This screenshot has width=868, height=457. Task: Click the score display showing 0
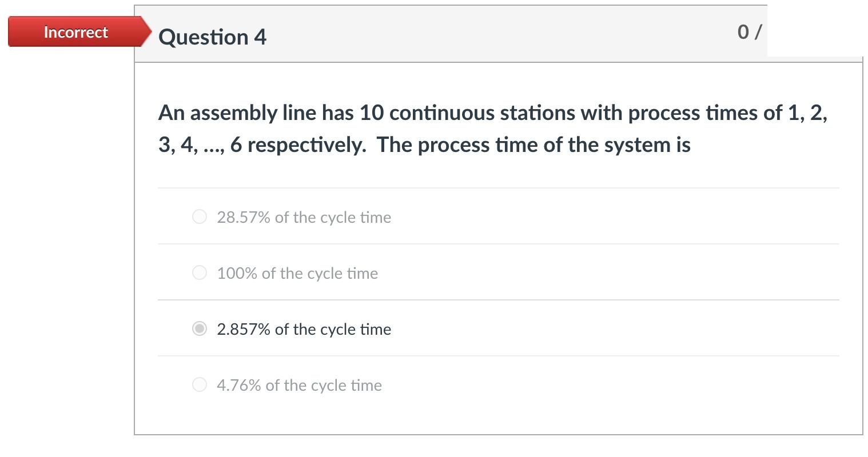pos(743,33)
